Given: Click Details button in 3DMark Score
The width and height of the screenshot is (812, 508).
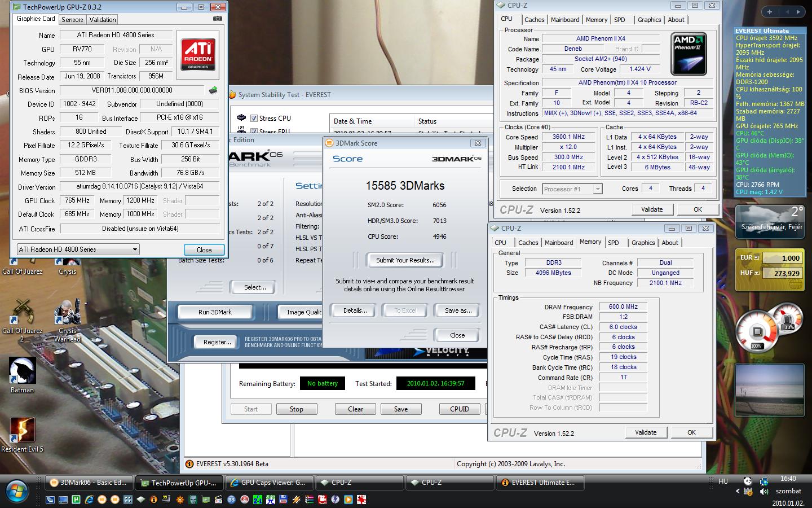Looking at the screenshot, I should [x=355, y=310].
